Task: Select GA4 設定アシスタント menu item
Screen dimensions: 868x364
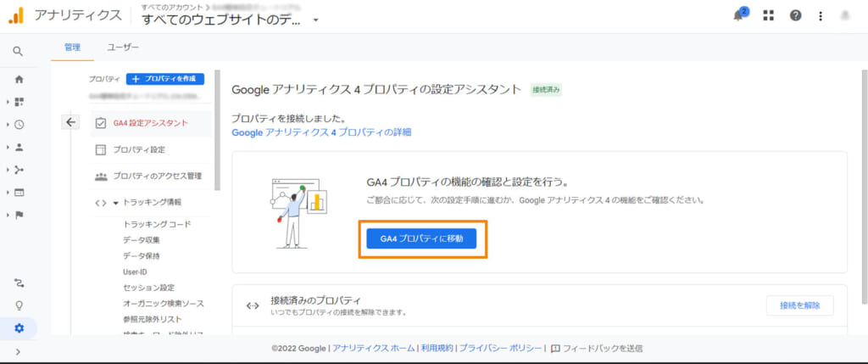Action: click(x=150, y=123)
